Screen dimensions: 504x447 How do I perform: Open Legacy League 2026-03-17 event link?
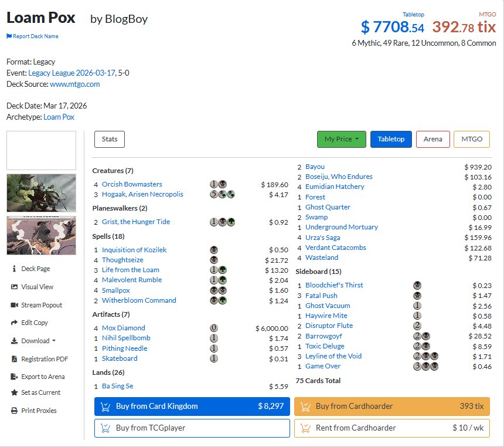71,73
